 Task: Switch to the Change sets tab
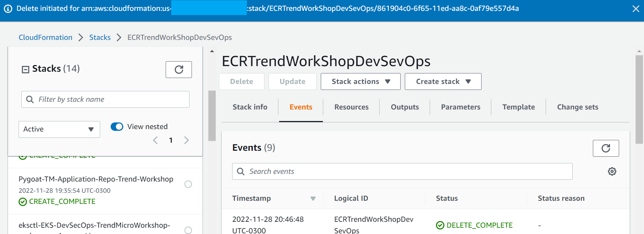578,107
